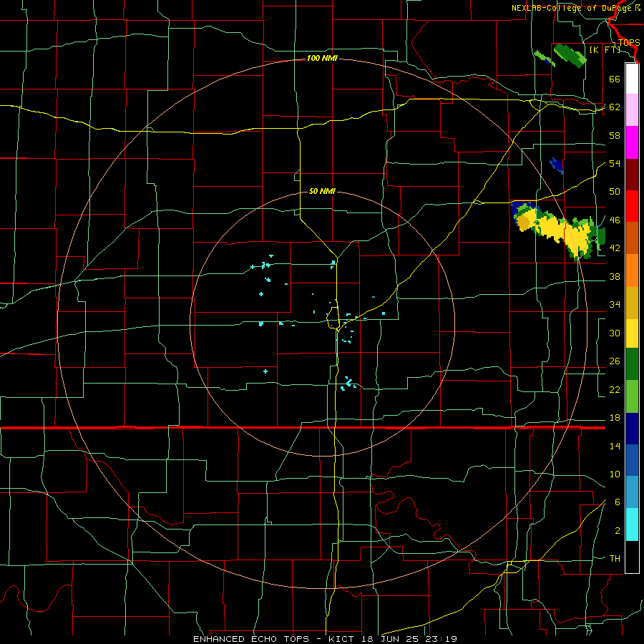Click the '46' scale label
The height and width of the screenshot is (644, 644).
(615, 220)
